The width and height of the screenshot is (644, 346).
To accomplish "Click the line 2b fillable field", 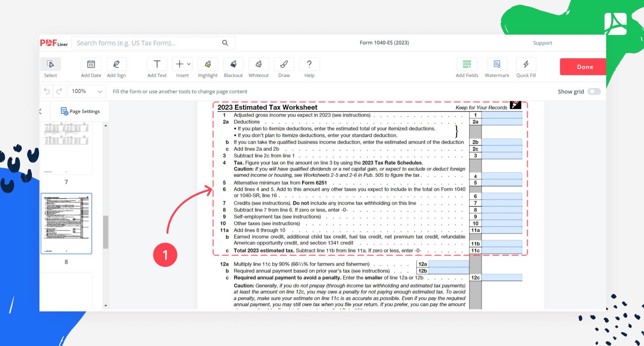I will click(x=502, y=142).
